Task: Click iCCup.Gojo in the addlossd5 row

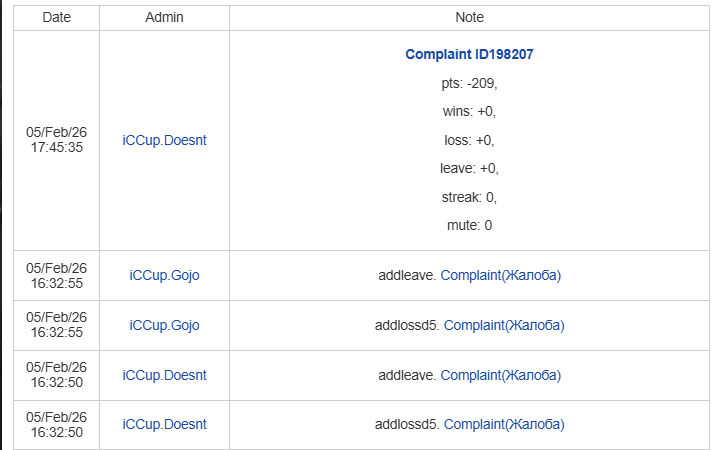Action: [x=164, y=325]
